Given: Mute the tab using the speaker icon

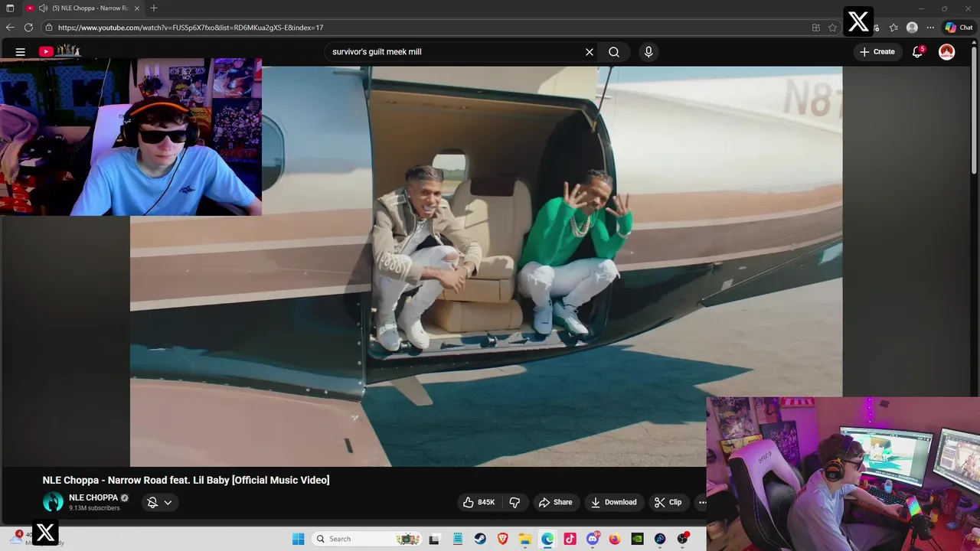Looking at the screenshot, I should coord(43,8).
